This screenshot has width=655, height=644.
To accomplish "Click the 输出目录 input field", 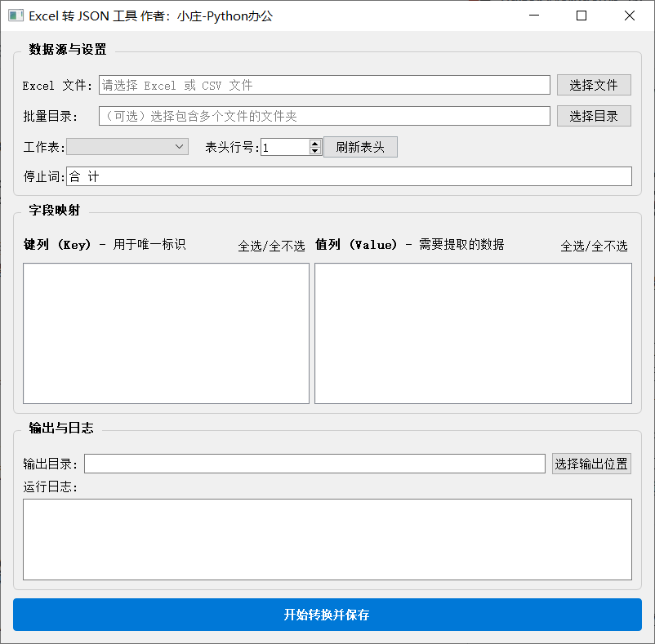I will (314, 464).
